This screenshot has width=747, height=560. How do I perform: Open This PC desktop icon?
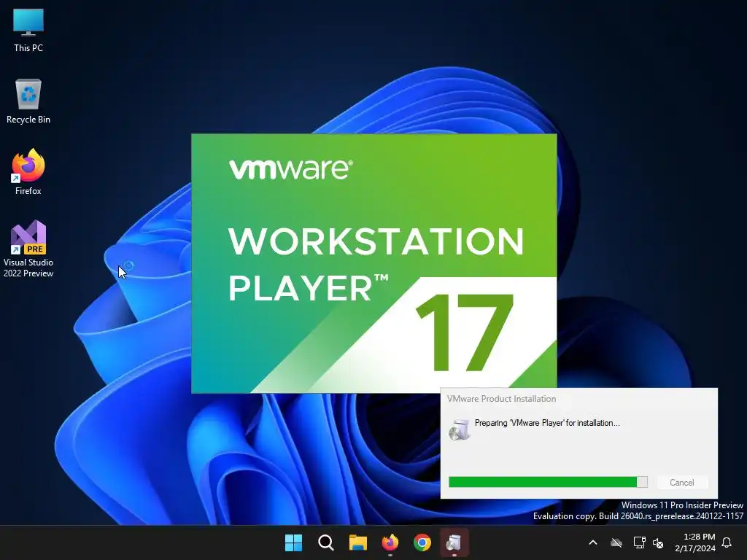click(28, 29)
